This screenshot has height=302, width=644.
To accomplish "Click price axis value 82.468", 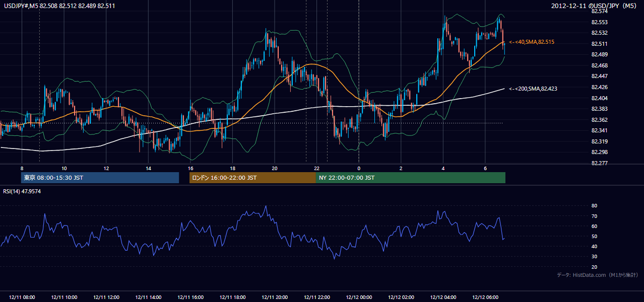I will point(599,65).
